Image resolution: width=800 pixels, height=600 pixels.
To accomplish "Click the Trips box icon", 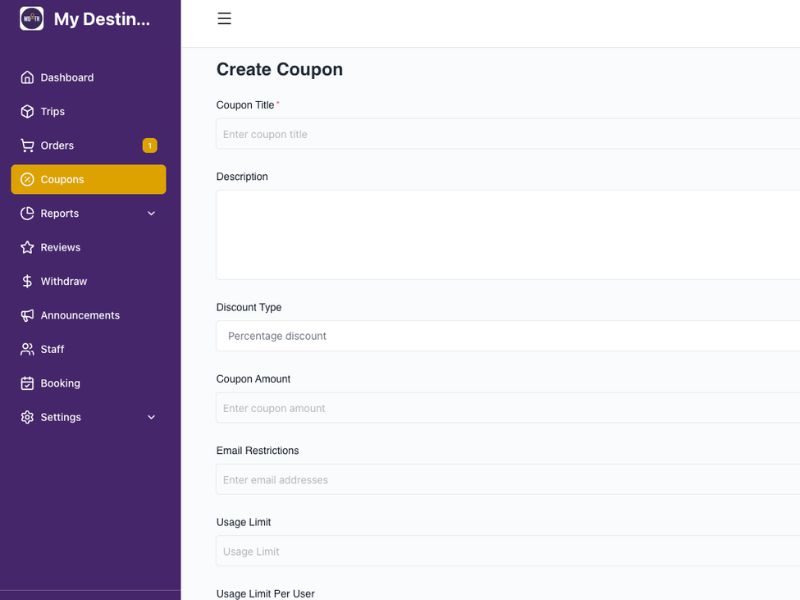I will (x=27, y=111).
